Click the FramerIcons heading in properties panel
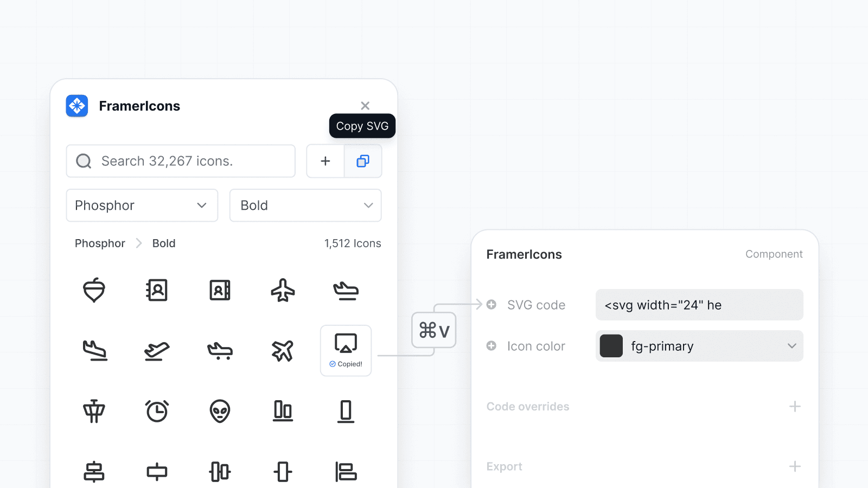The height and width of the screenshot is (488, 868). [x=524, y=254]
